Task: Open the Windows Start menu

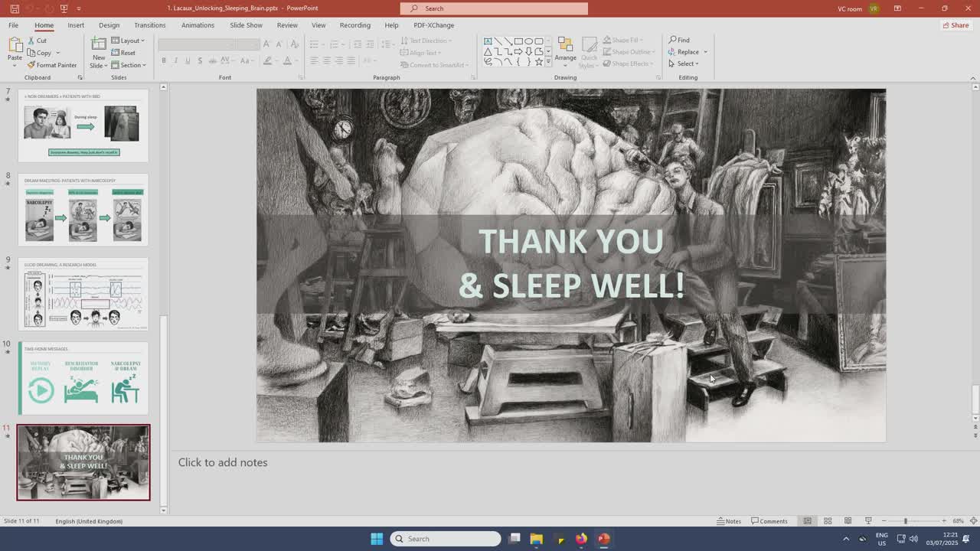Action: click(x=377, y=539)
